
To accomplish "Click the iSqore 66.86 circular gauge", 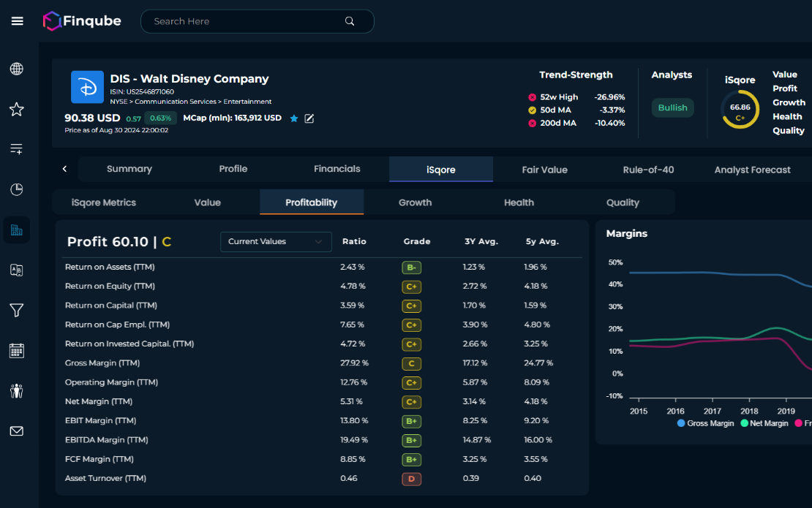I will [740, 110].
